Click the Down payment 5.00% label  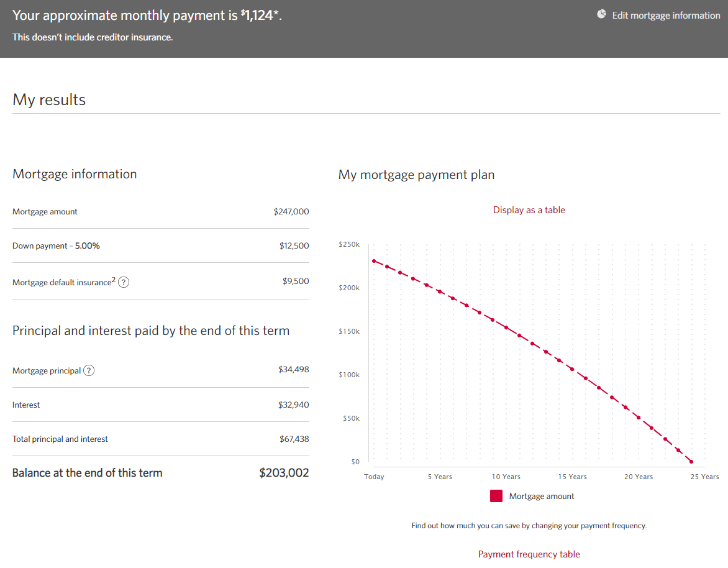coord(56,246)
